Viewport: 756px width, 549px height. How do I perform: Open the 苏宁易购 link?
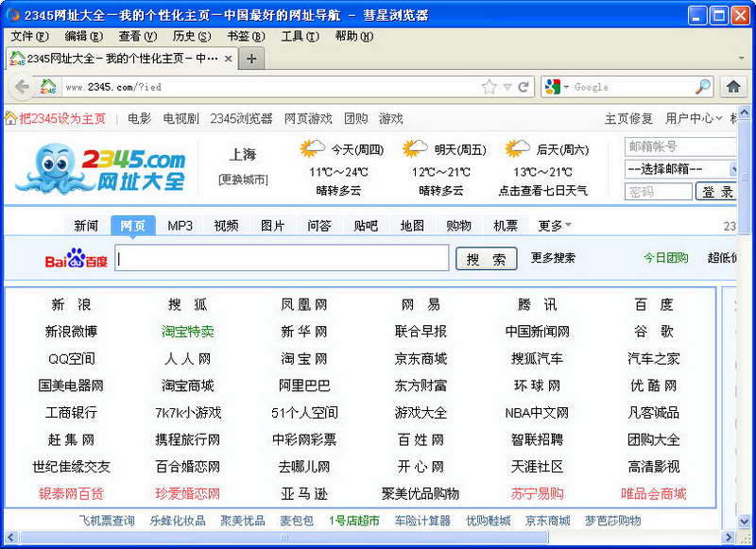537,493
